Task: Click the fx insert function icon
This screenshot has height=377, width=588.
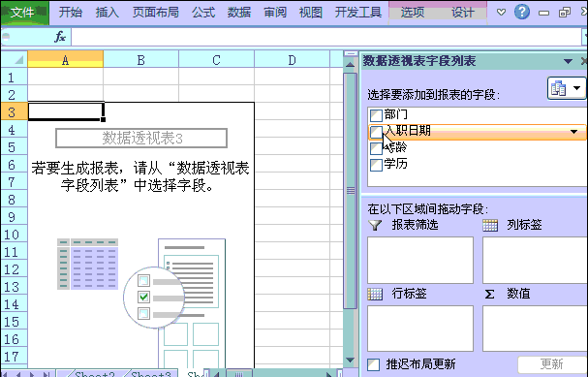Action: click(x=60, y=37)
